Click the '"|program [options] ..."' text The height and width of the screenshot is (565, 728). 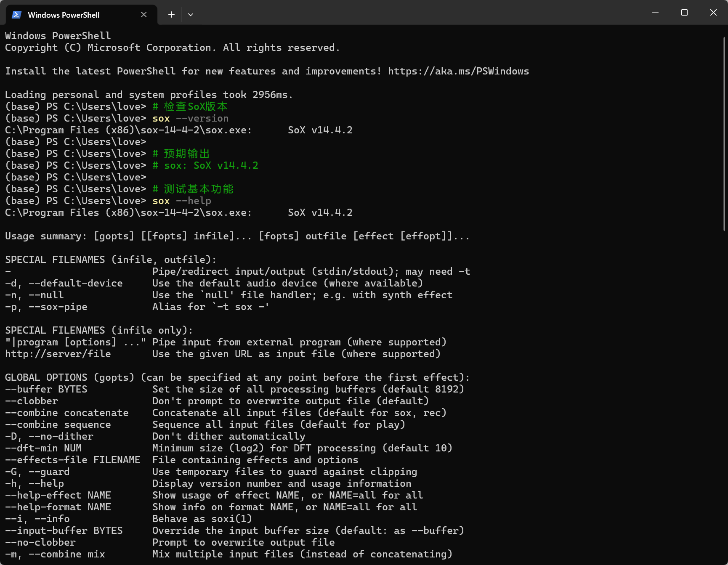[x=76, y=342]
